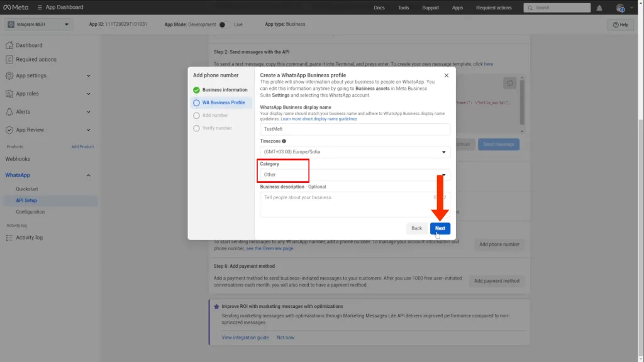Click the App ID number text
Image resolution: width=644 pixels, height=362 pixels.
126,25
